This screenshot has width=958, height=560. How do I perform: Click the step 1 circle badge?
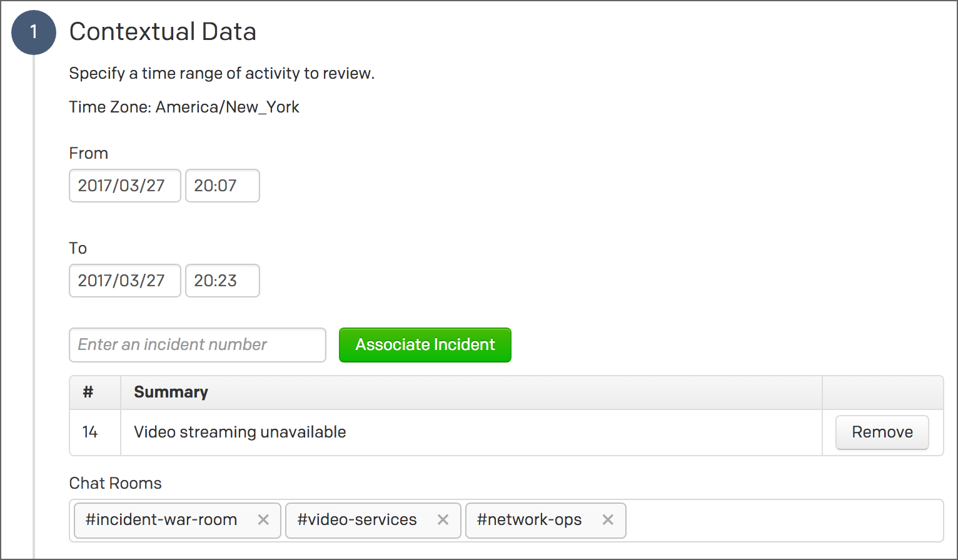click(x=34, y=32)
